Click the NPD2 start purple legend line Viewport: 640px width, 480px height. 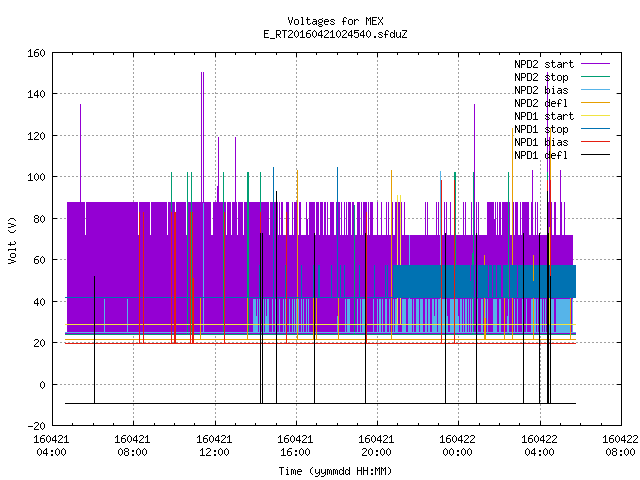(x=595, y=64)
